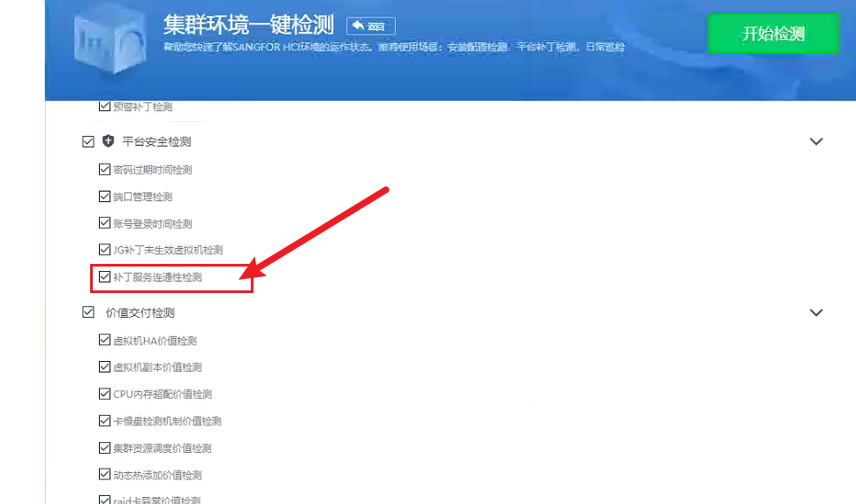
Task: Toggle 卡慢盘检测机制价值检测 checkbox
Action: [x=104, y=420]
